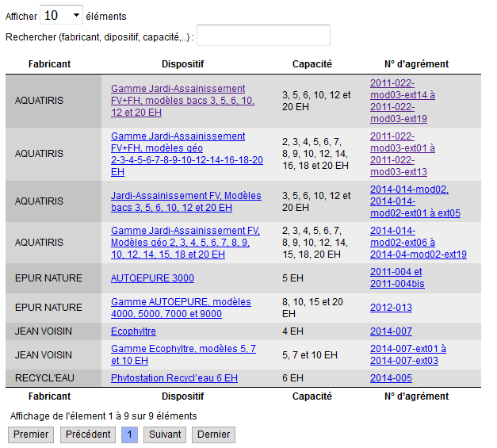
Task: Open agrément 2011-022-mod03-ext14 à ext19 link
Action: tap(403, 101)
